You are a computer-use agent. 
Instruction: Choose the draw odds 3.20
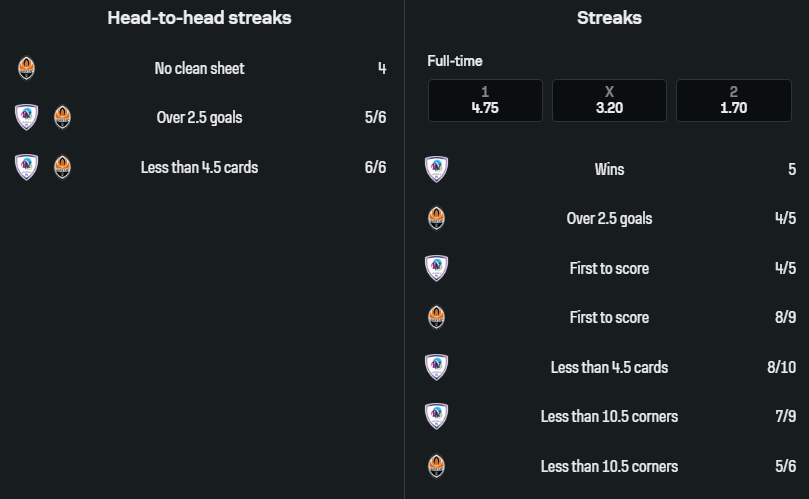(x=609, y=101)
